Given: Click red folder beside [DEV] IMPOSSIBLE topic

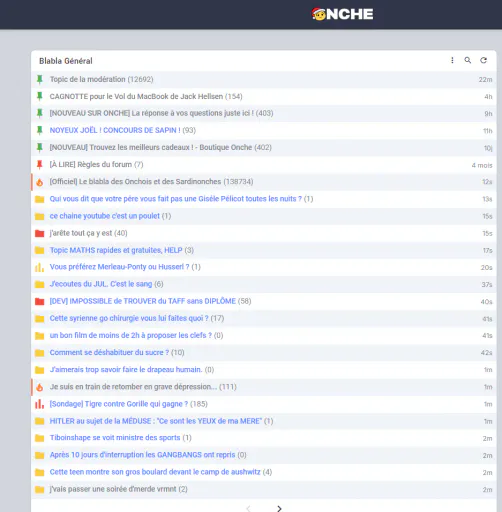Looking at the screenshot, I should click(x=40, y=302).
